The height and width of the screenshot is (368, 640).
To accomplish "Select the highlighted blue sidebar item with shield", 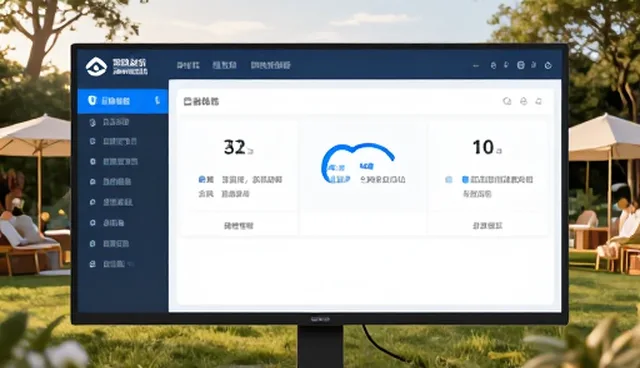I will [122, 101].
